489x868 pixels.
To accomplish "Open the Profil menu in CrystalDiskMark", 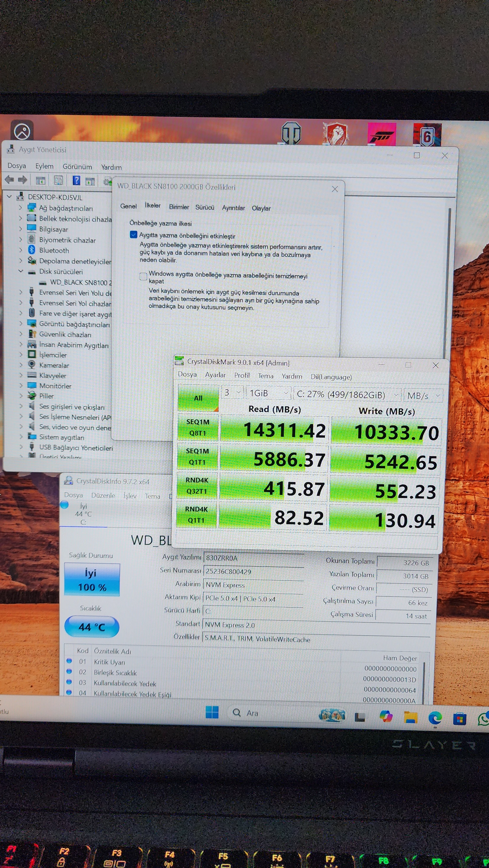I will pyautogui.click(x=242, y=375).
